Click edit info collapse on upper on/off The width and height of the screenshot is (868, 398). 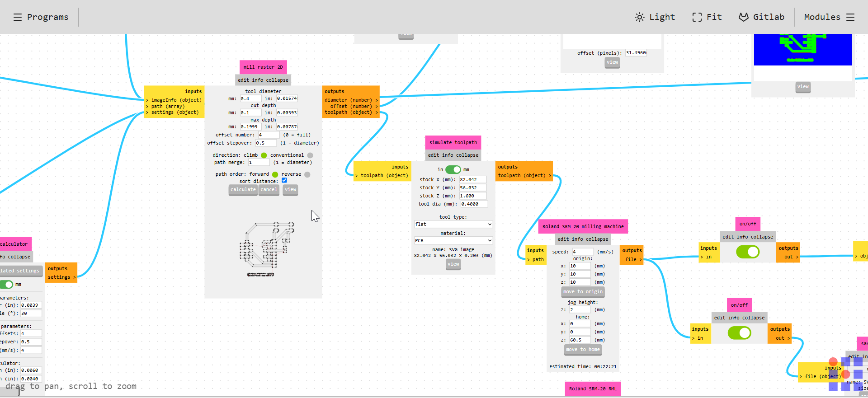tap(748, 237)
